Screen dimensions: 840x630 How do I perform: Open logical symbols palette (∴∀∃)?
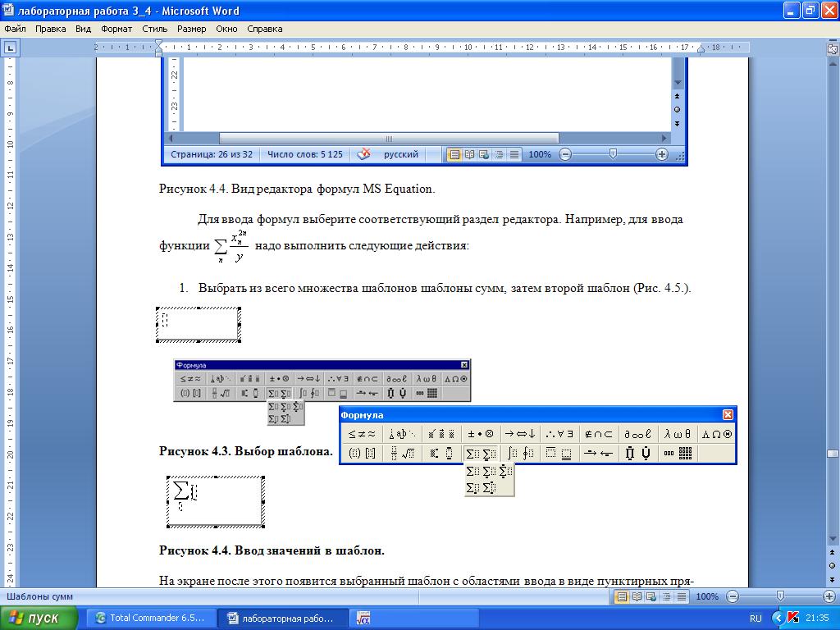(559, 434)
